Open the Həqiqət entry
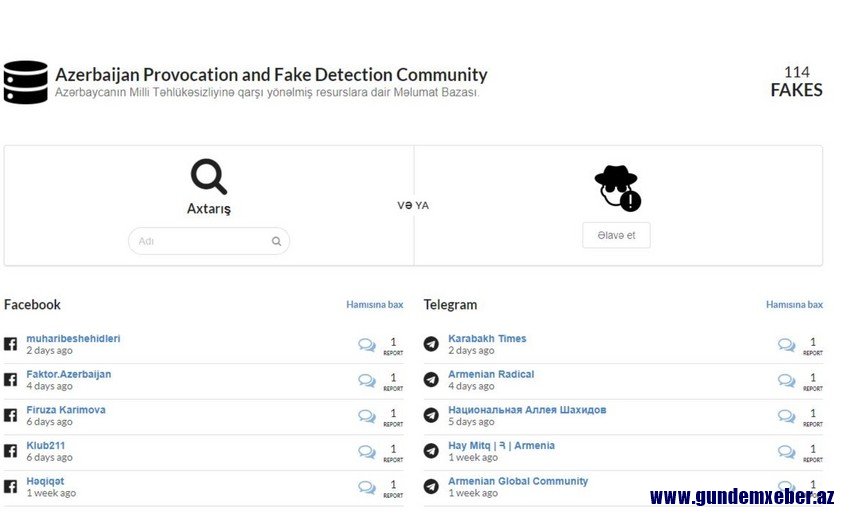The image size is (850, 530). click(x=45, y=481)
